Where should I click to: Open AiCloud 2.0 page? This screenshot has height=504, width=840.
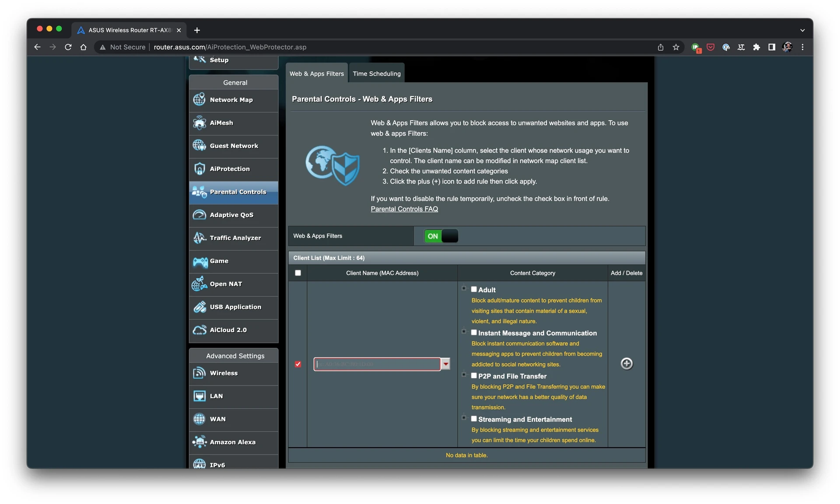click(234, 331)
